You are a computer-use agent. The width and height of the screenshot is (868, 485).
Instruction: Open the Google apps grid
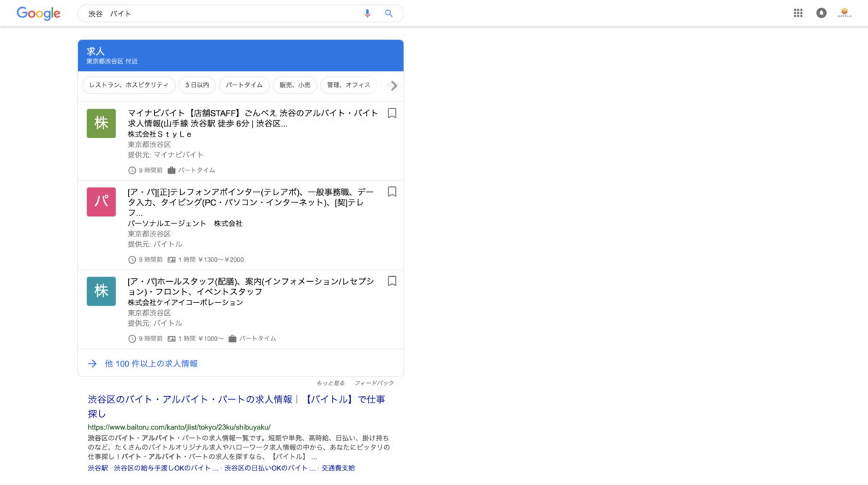[798, 13]
